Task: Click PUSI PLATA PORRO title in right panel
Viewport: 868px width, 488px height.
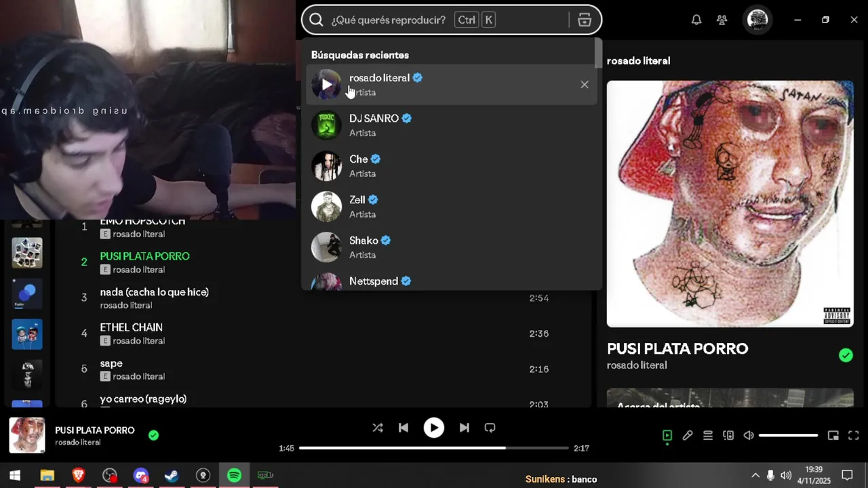Action: pyautogui.click(x=677, y=348)
